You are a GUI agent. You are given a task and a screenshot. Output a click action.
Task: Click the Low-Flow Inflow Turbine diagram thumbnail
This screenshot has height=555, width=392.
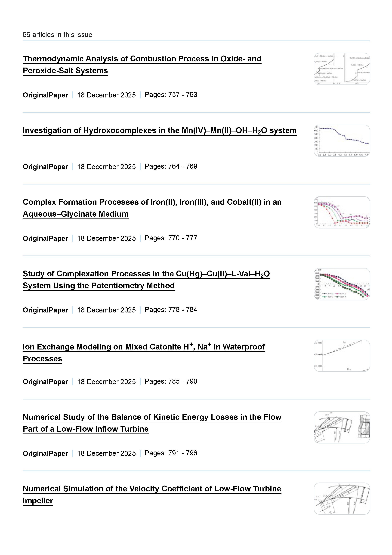(x=342, y=427)
